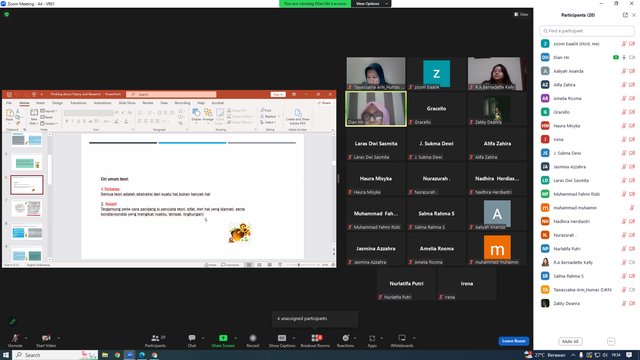Viewport: 640px width, 360px height.
Task: Click the Find a participant search field
Action: [587, 31]
